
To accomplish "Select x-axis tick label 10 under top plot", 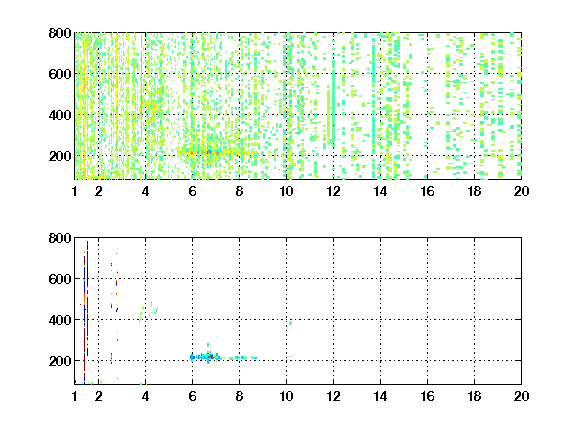I will (x=286, y=191).
